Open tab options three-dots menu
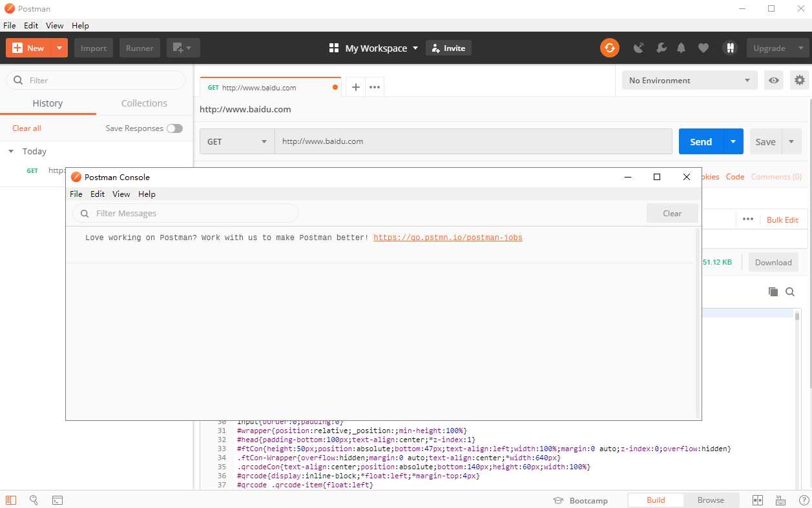Viewport: 812px width, 508px height. point(375,87)
